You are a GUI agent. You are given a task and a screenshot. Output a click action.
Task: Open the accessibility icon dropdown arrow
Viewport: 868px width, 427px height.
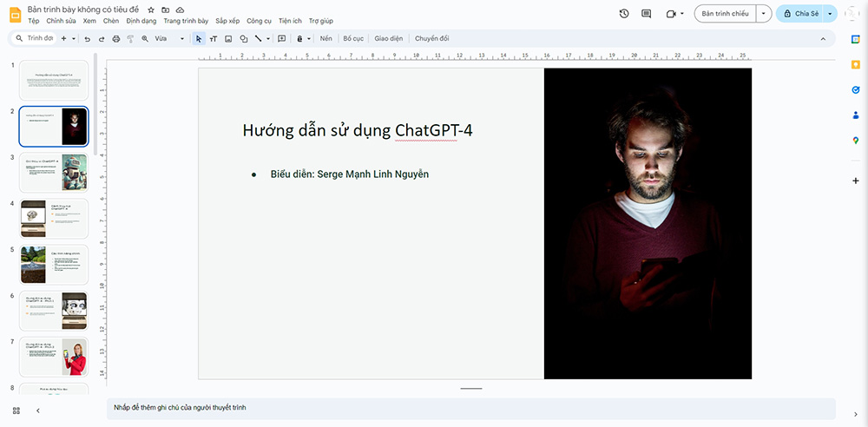[x=309, y=39]
